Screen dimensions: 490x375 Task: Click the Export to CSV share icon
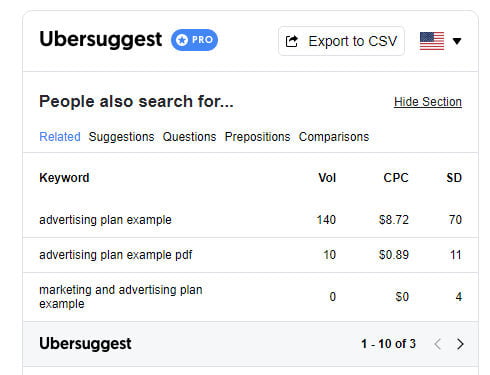(292, 41)
